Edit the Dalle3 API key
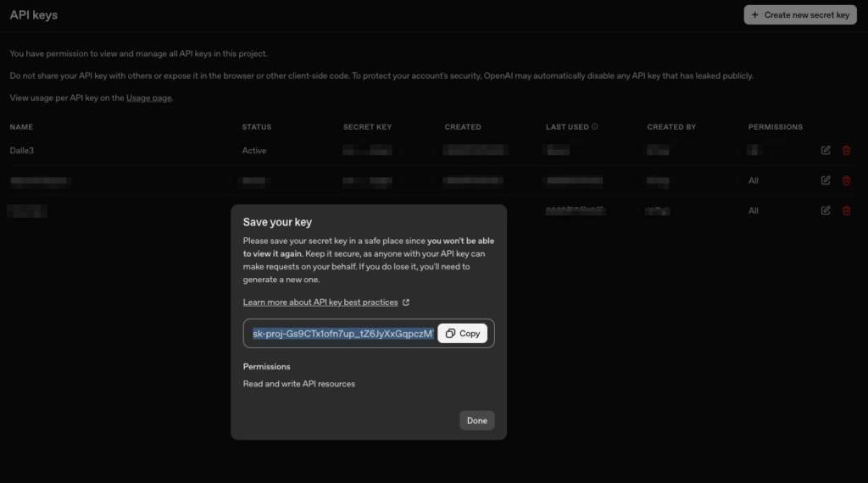 click(x=826, y=151)
